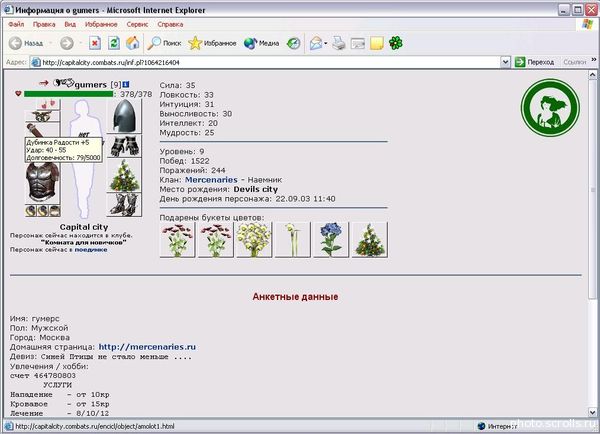Click the vertical scrollbar down arrow

(592, 412)
